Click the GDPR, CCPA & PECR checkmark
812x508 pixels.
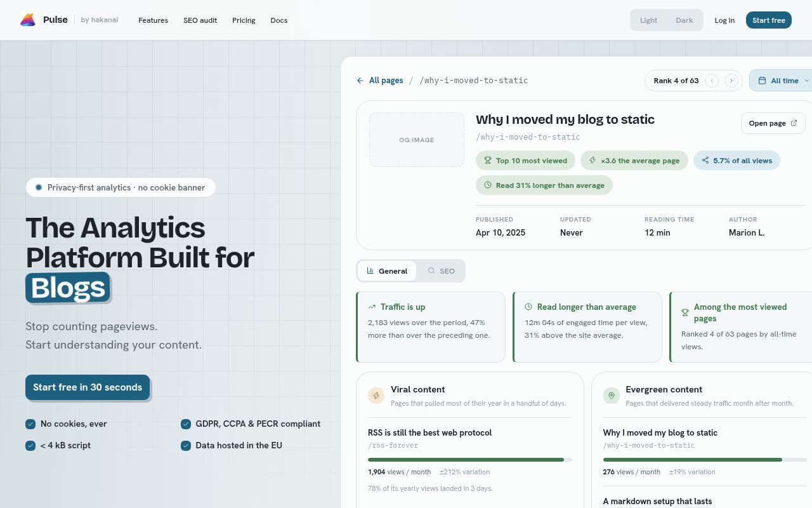[x=186, y=424]
